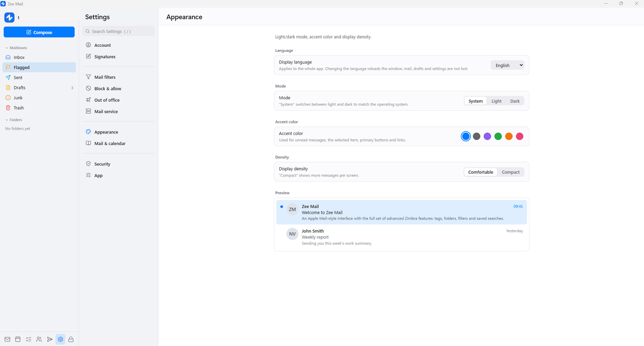Click the Settings gear icon in bottom bar
Viewport: 644px width, 346px height.
click(x=60, y=339)
